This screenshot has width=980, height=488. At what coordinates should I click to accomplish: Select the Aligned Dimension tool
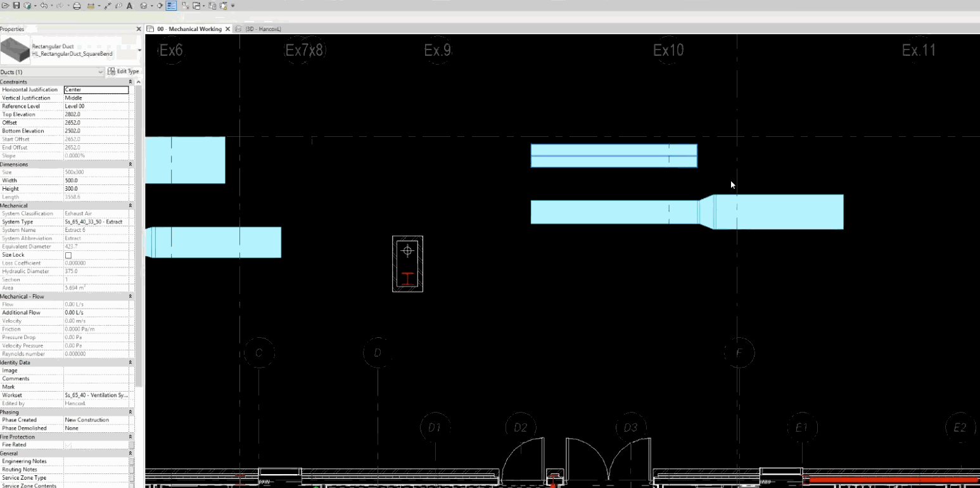(108, 6)
